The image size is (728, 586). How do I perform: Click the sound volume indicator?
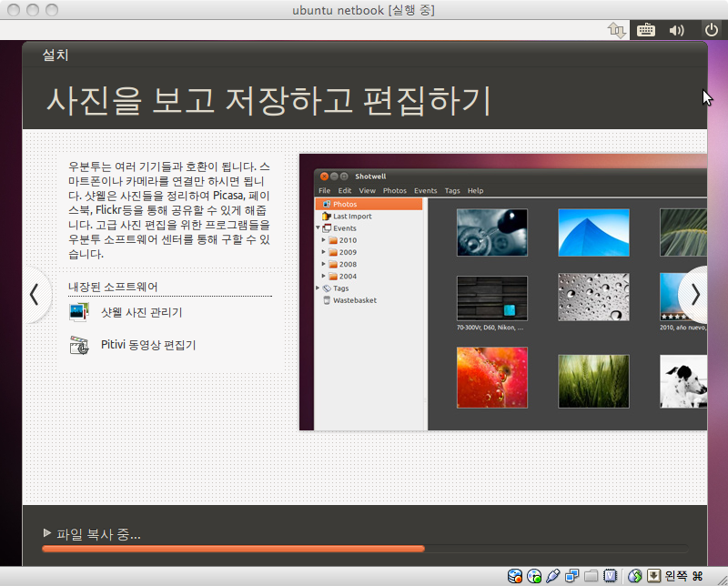click(x=676, y=30)
